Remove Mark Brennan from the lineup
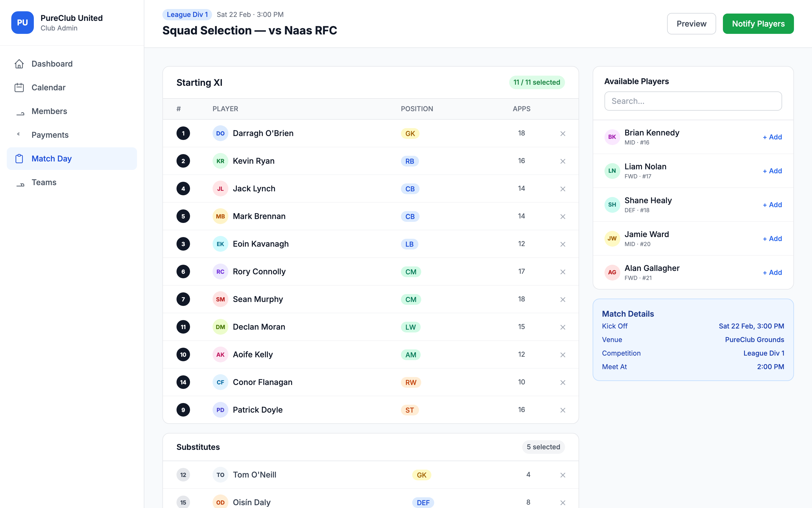The height and width of the screenshot is (508, 812). 563,216
